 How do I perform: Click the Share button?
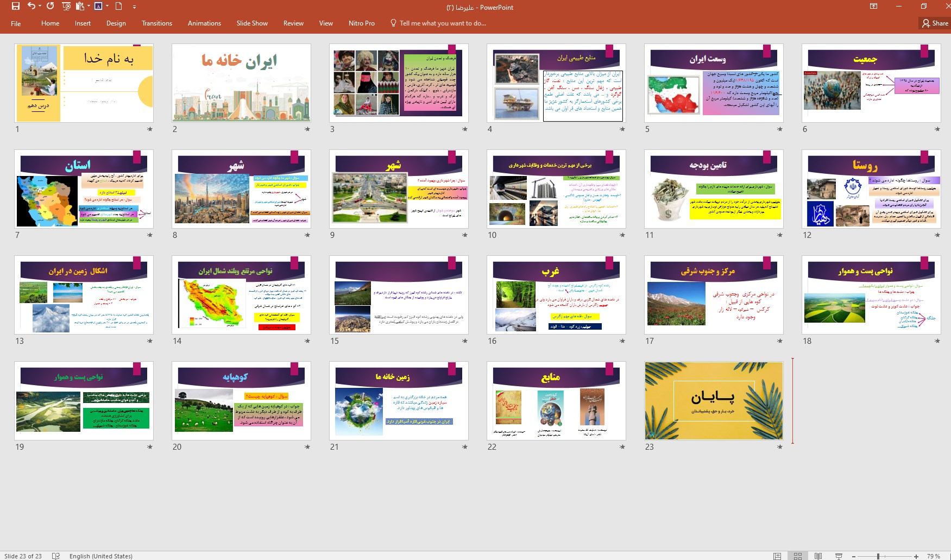point(935,23)
